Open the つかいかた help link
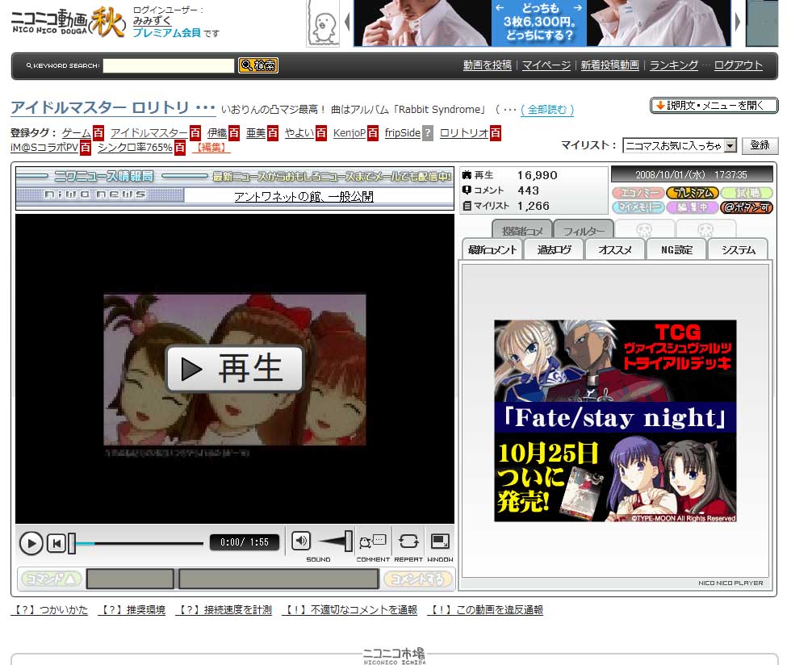 coord(49,610)
